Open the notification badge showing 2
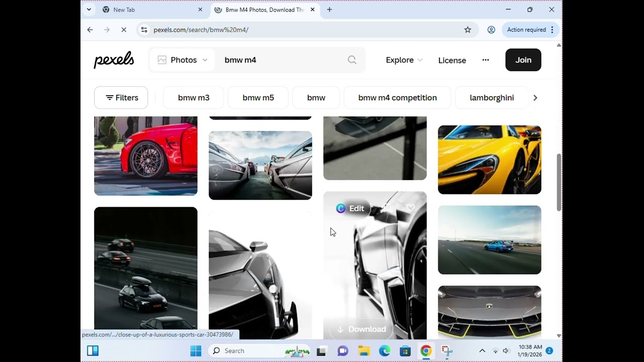 coord(549,351)
